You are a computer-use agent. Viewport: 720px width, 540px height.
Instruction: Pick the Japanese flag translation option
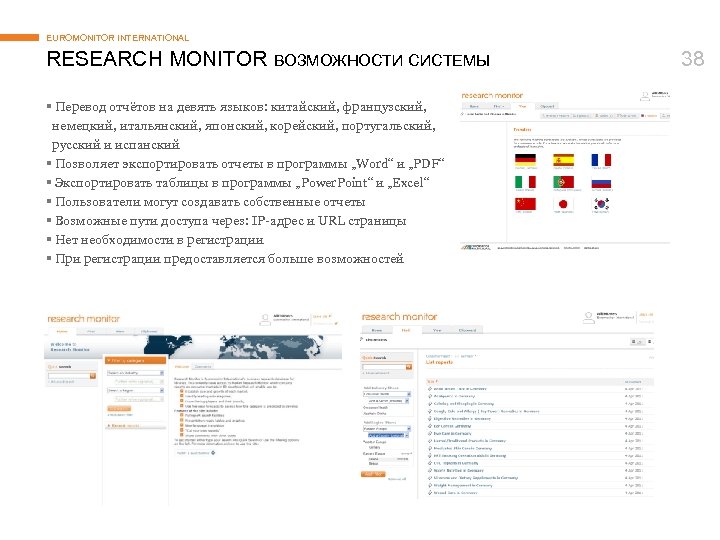tap(563, 204)
